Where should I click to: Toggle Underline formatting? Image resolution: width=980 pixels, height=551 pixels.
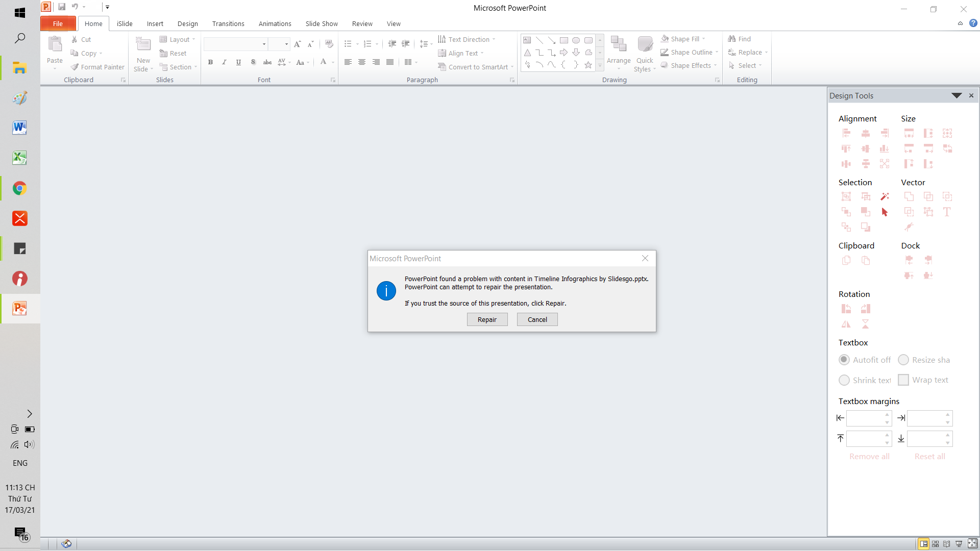click(x=238, y=62)
